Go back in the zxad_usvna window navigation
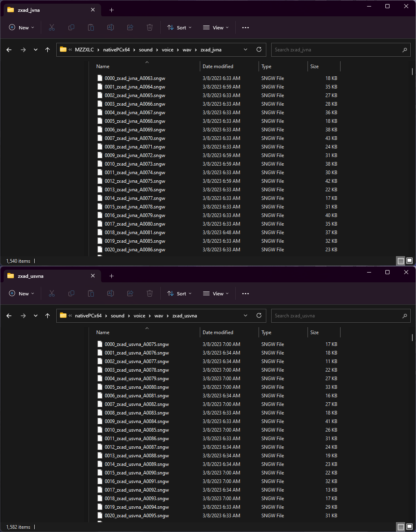 (x=9, y=315)
